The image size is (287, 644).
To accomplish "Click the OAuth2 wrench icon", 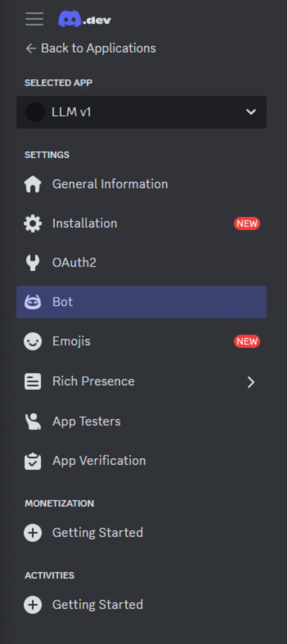I will point(33,263).
